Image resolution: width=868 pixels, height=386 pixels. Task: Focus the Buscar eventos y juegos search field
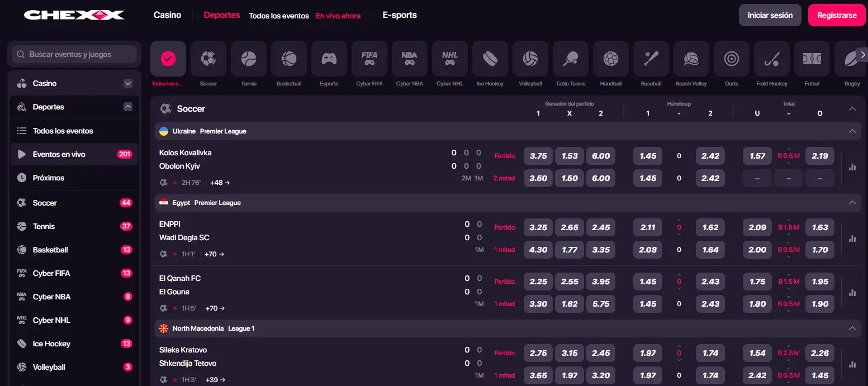coord(74,54)
